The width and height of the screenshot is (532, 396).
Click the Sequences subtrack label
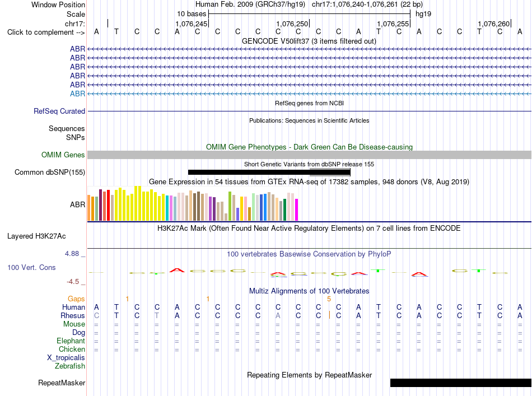pyautogui.click(x=67, y=129)
